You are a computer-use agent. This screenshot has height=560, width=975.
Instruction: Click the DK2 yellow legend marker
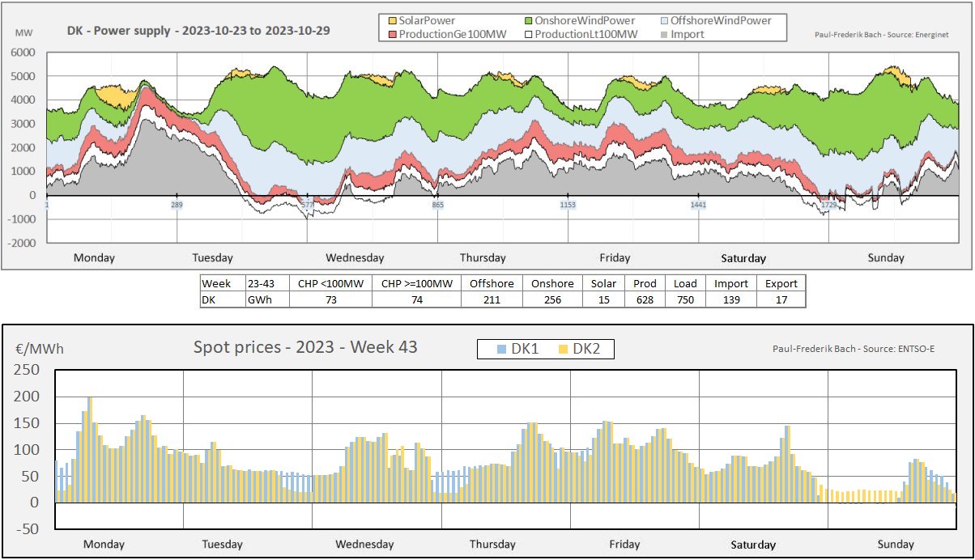coord(564,349)
